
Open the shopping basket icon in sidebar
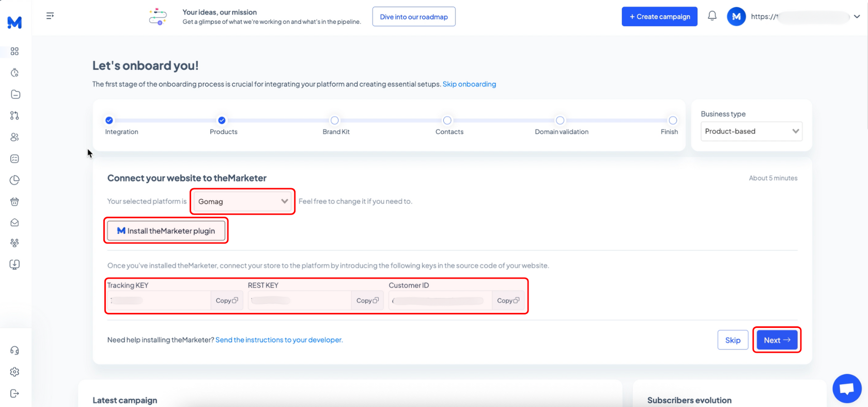[14, 202]
